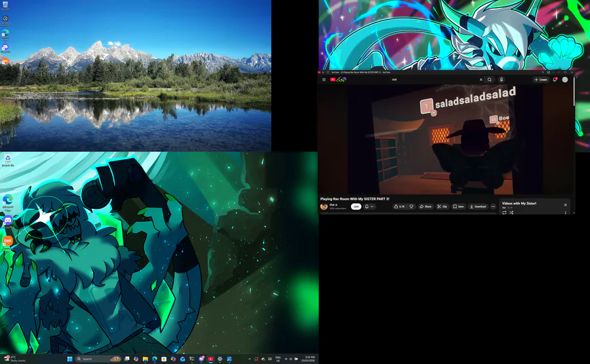Download the video
590x364 pixels.
478,207
